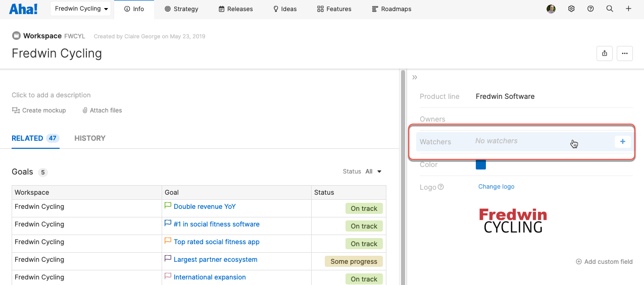Open the Releases menu

[236, 9]
